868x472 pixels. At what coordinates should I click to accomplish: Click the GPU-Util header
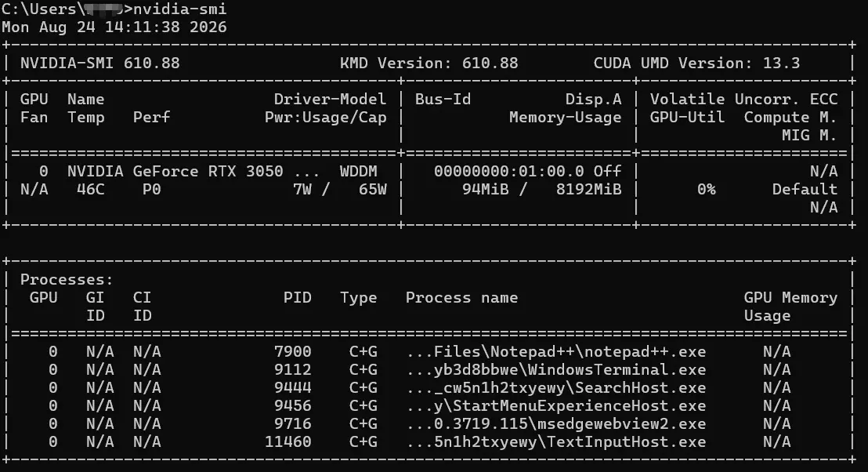tap(687, 118)
